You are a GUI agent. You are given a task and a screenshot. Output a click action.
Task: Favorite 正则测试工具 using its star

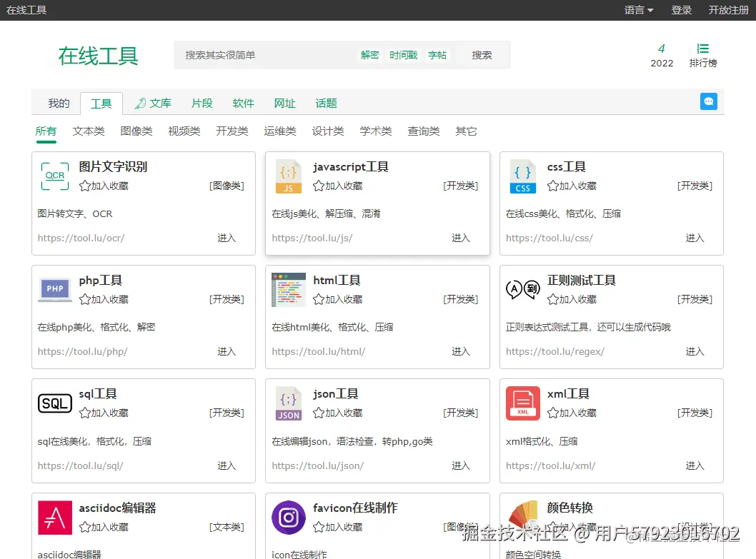(553, 299)
